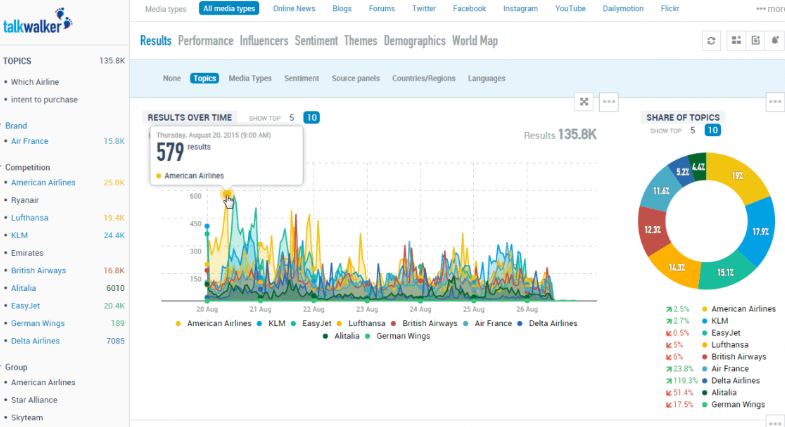This screenshot has width=785, height=427.
Task: Click Delta Airlines in Share of Topics legend
Action: (x=735, y=380)
